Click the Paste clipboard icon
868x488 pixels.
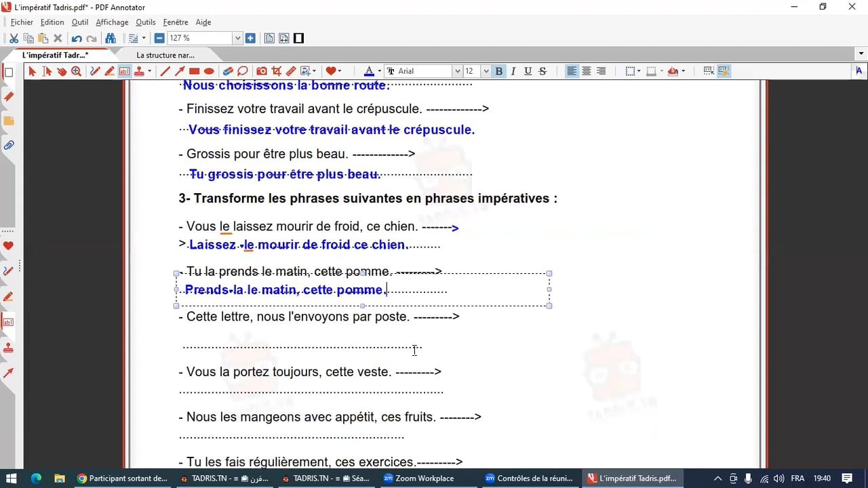point(43,39)
